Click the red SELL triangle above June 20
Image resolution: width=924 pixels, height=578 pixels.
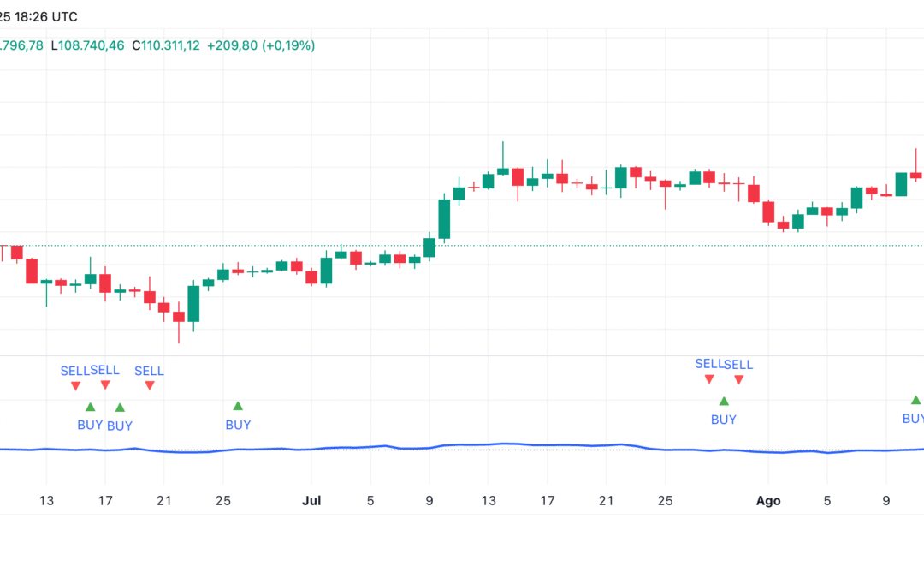point(150,386)
